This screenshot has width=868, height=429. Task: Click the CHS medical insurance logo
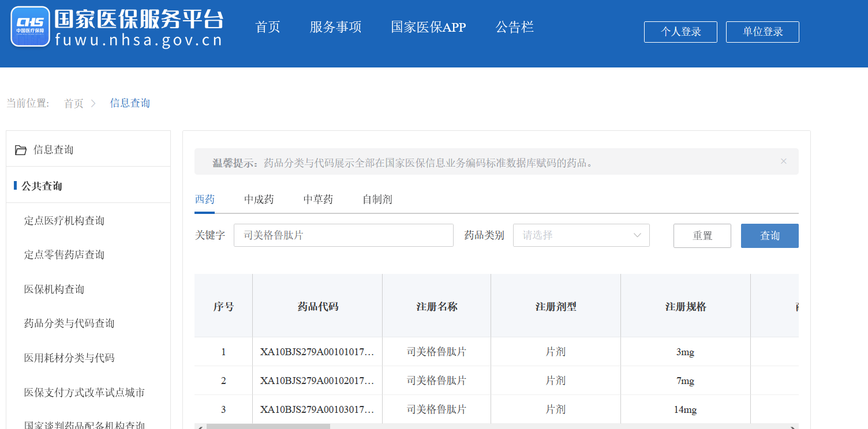click(31, 27)
